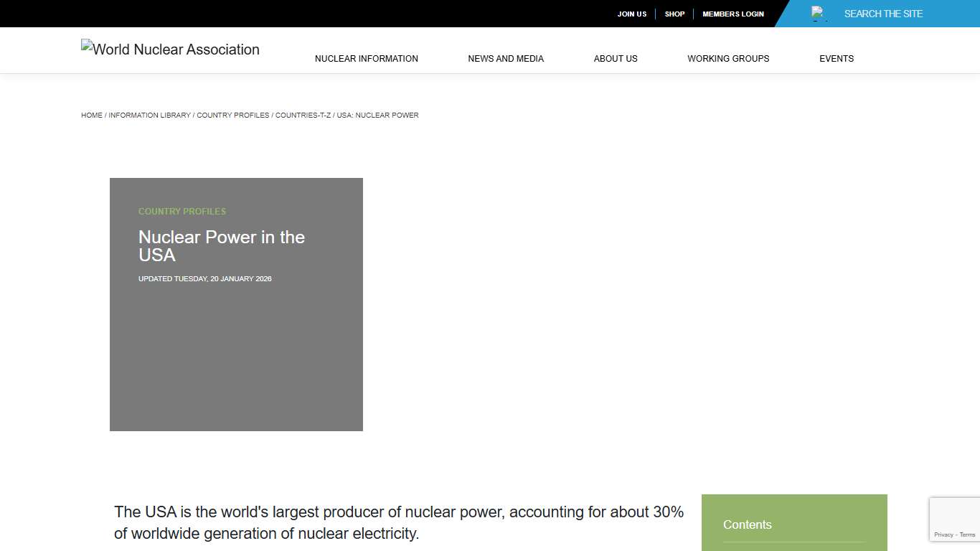
Task: Open the HOME breadcrumb link
Action: (x=91, y=115)
